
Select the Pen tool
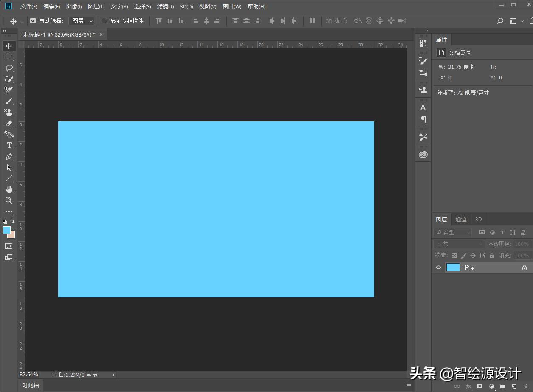9,157
